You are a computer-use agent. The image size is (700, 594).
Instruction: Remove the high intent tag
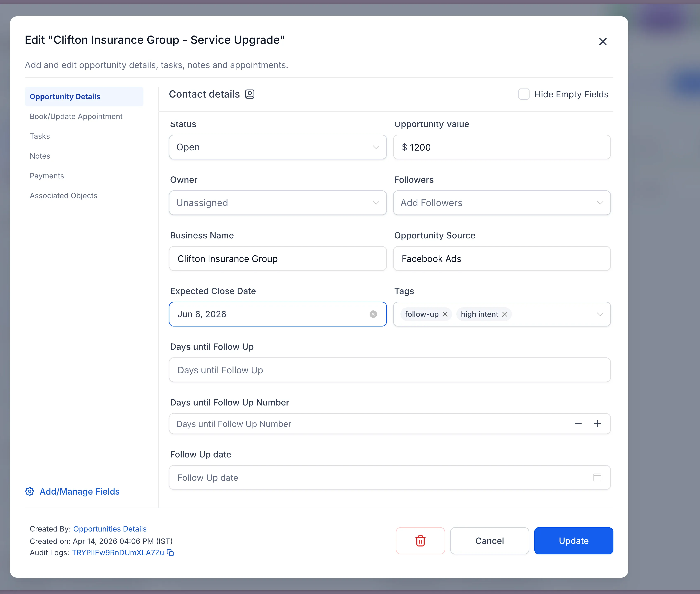pos(504,314)
